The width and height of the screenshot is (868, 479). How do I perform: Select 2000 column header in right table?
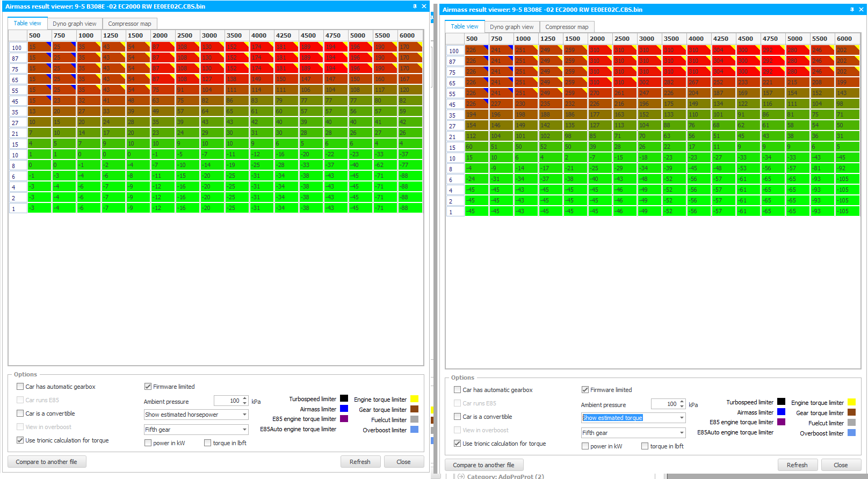(599, 39)
